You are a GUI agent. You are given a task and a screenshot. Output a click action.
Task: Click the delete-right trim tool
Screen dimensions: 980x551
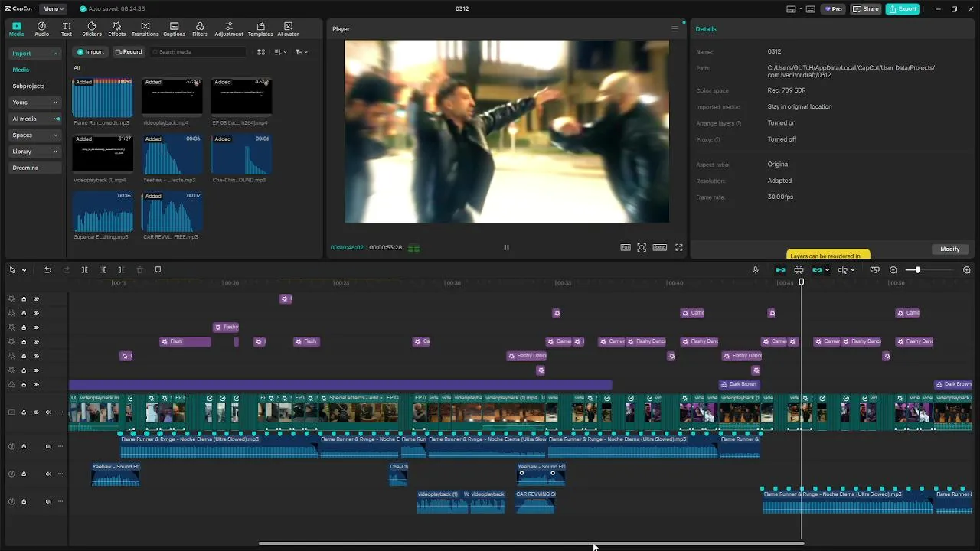(x=121, y=270)
